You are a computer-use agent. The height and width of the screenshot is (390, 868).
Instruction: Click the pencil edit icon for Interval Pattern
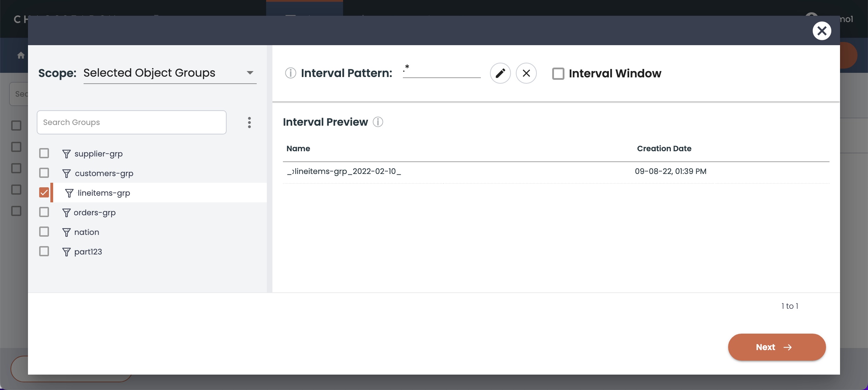500,73
